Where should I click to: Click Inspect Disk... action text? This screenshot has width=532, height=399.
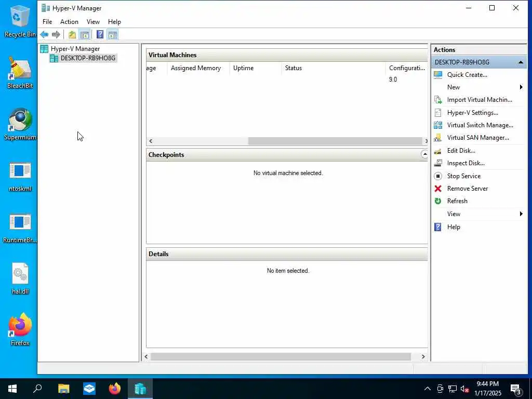465,163
